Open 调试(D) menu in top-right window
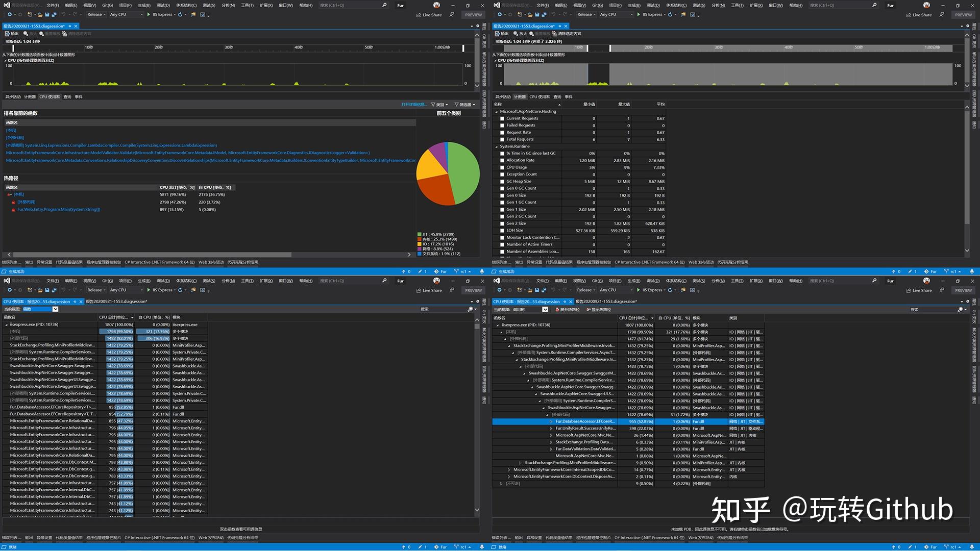 click(x=653, y=5)
